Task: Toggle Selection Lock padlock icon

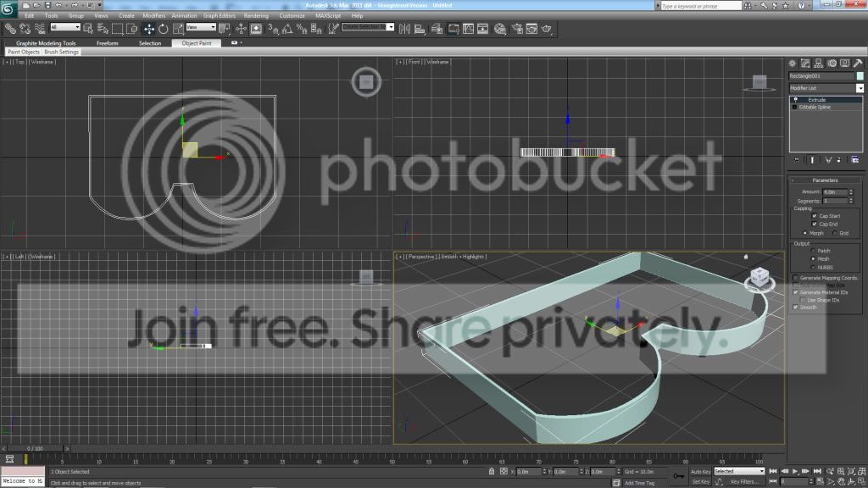Action: pos(492,471)
